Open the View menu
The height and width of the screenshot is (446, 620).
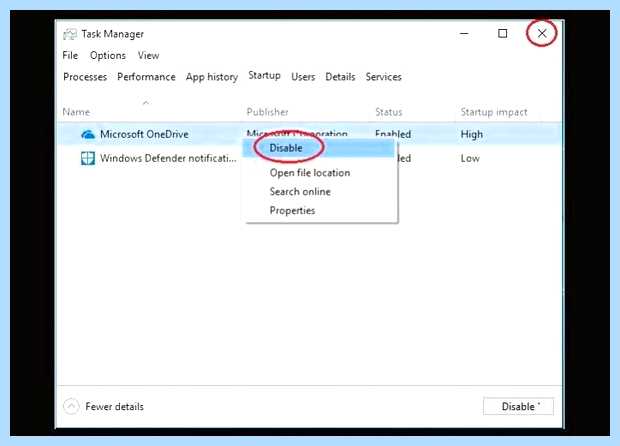click(x=148, y=55)
